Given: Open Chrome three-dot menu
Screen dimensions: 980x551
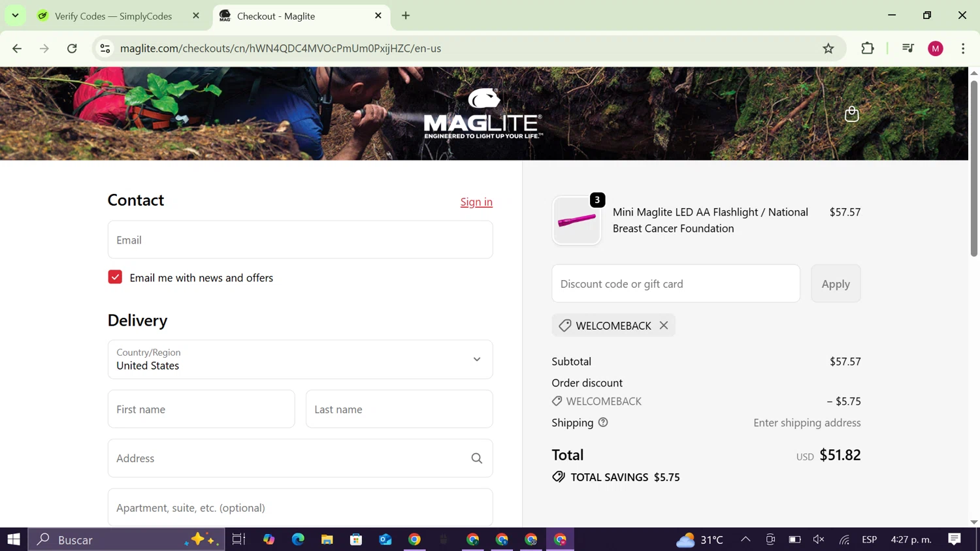Looking at the screenshot, I should click(x=963, y=48).
